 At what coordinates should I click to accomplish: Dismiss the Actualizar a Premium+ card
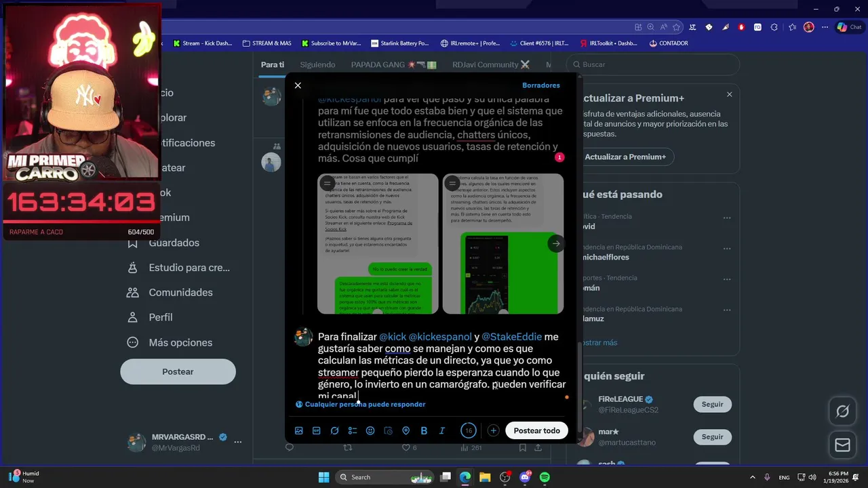pos(730,94)
